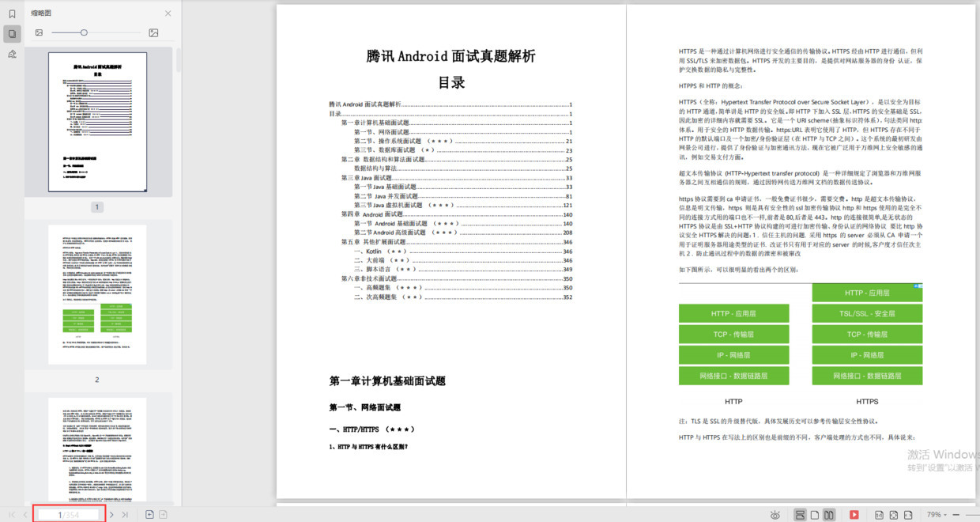This screenshot has width=980, height=522.
Task: Open the 79% zoom level dropdown
Action: pos(937,515)
